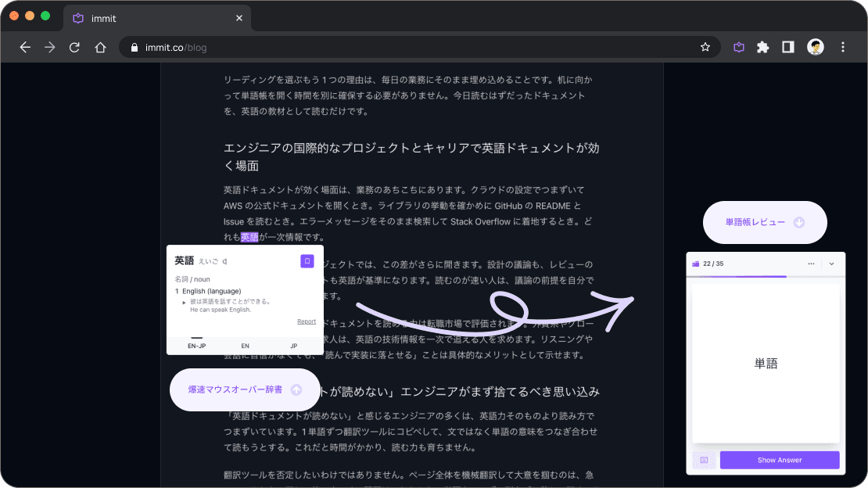Switch dictionary to the EN tab
This screenshot has width=868, height=488.
click(246, 346)
